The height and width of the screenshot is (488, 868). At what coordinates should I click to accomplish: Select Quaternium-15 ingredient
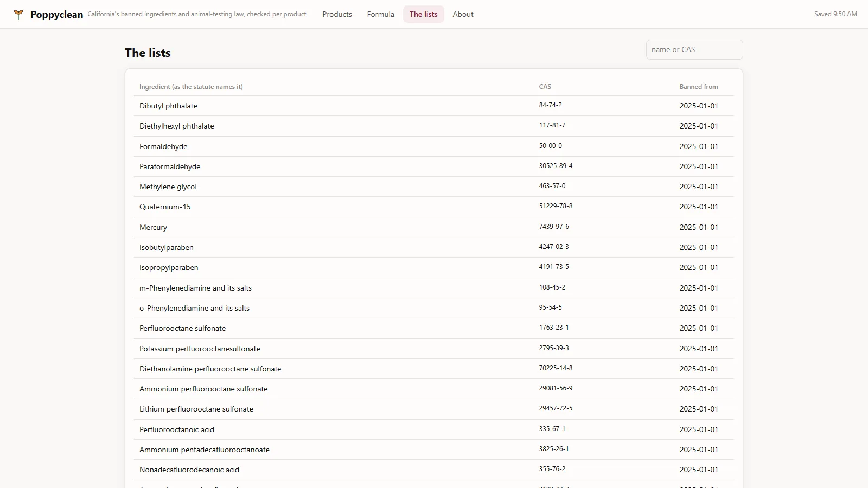pos(165,207)
